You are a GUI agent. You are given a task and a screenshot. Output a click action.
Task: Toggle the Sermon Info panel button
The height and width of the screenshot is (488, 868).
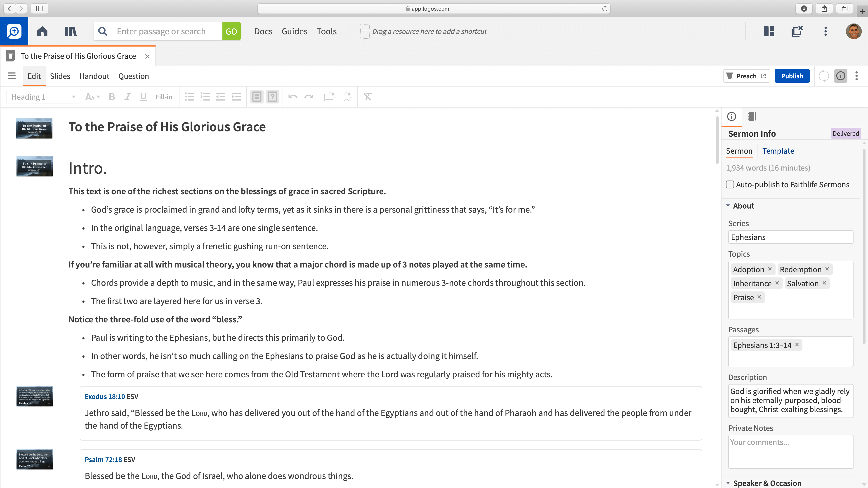(841, 76)
